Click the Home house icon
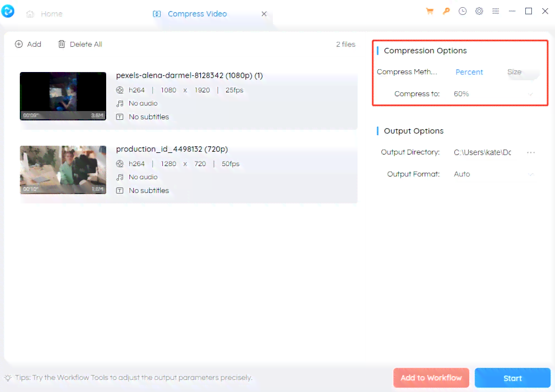This screenshot has width=555, height=392. tap(30, 14)
